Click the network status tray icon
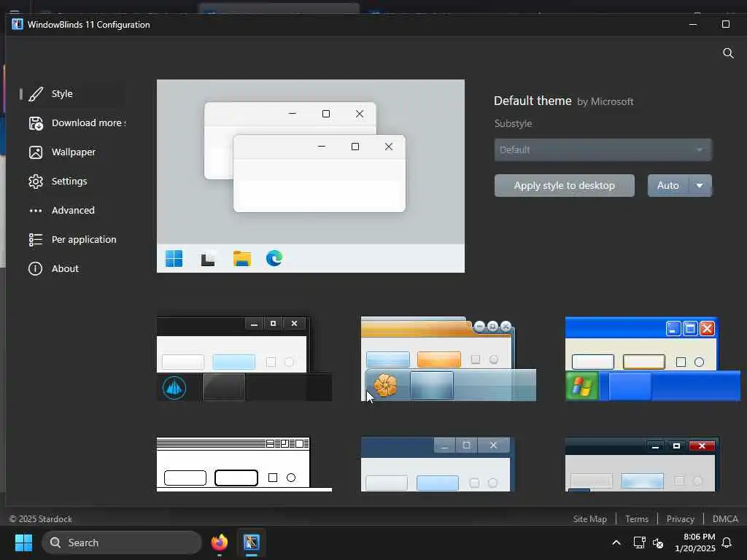 (x=639, y=542)
